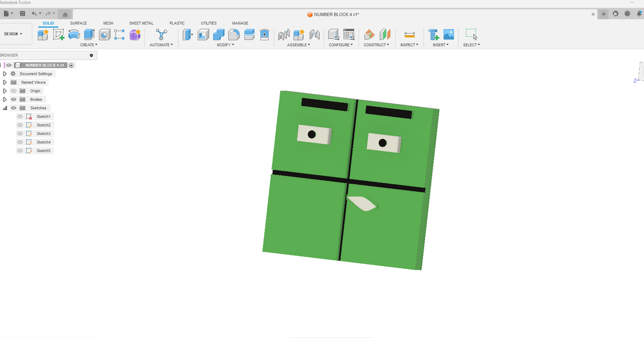644x338 pixels.
Task: Click the Insert Canvas image icon
Action: [x=449, y=35]
